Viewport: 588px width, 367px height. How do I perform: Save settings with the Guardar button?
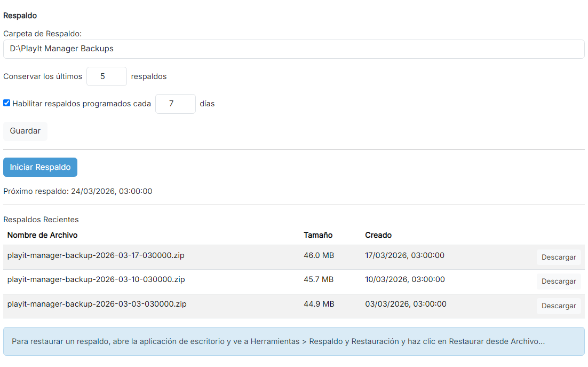click(x=25, y=131)
